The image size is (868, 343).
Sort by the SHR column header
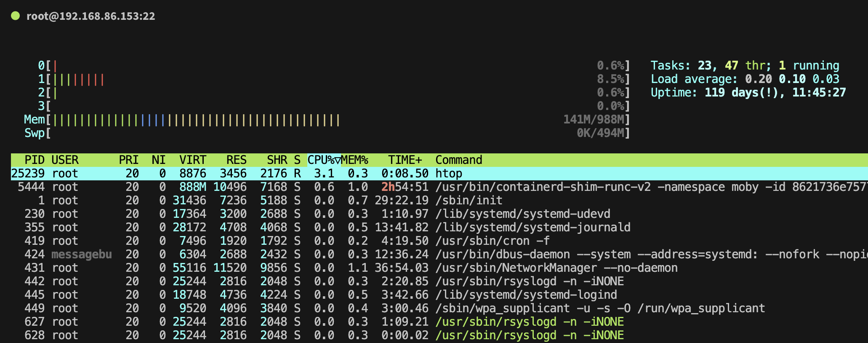277,160
